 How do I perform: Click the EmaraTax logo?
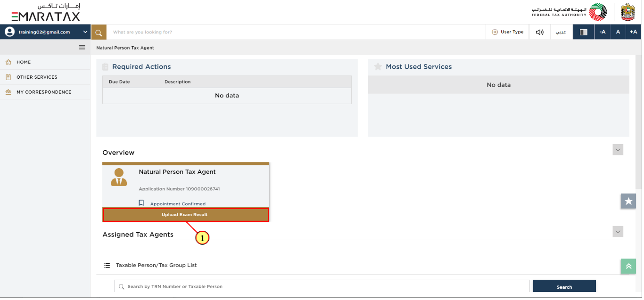point(46,12)
